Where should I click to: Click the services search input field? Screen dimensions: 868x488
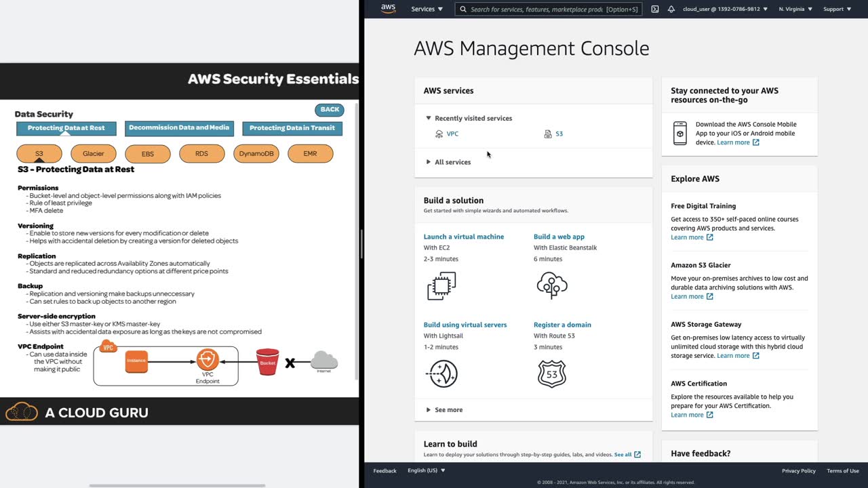pyautogui.click(x=536, y=9)
